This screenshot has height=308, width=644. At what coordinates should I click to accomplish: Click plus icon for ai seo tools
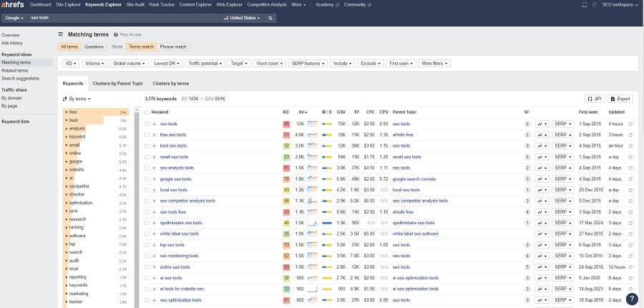154,278
